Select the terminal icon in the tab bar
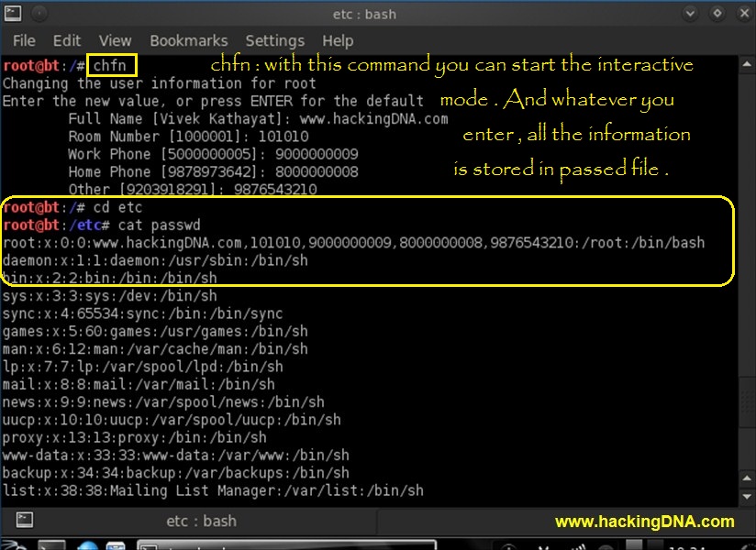The image size is (756, 550). pyautogui.click(x=26, y=521)
